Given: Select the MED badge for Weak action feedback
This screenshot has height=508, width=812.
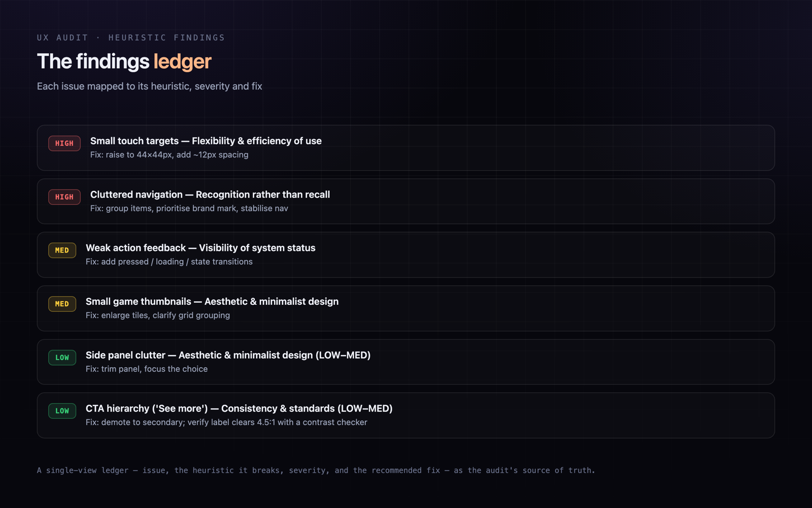Looking at the screenshot, I should coord(62,250).
